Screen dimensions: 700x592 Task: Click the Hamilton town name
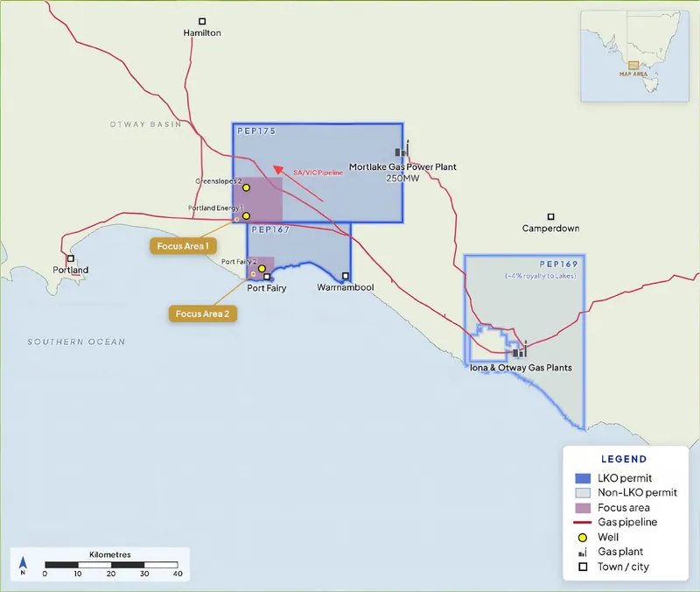[202, 32]
